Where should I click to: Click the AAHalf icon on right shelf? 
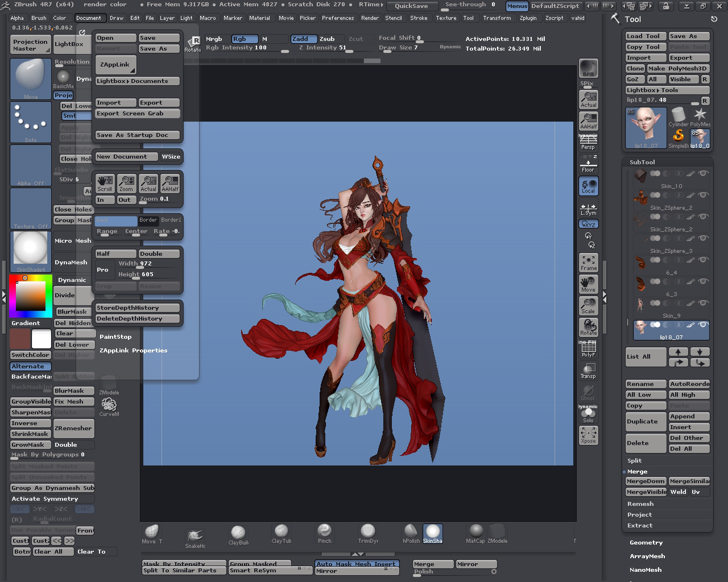(x=588, y=120)
